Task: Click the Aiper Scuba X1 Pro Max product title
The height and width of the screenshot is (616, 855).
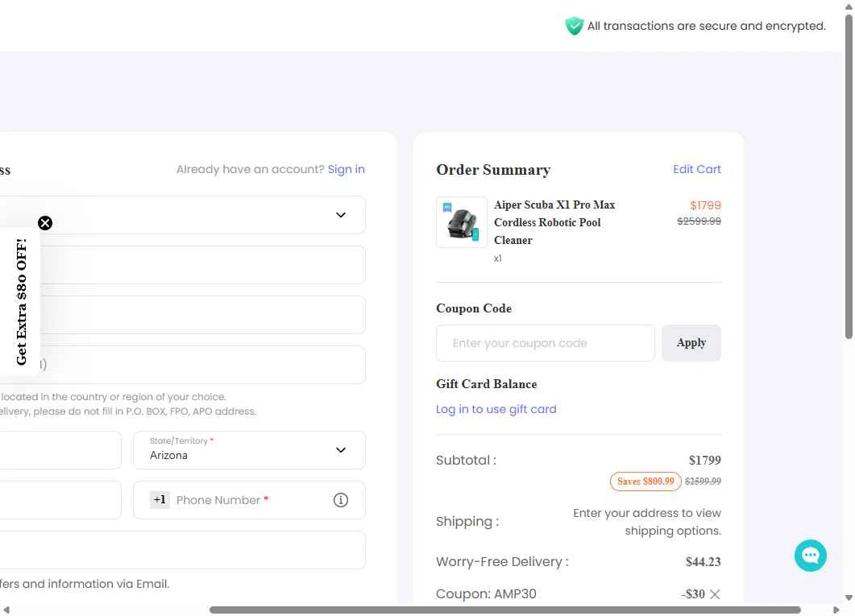Action: (x=554, y=222)
